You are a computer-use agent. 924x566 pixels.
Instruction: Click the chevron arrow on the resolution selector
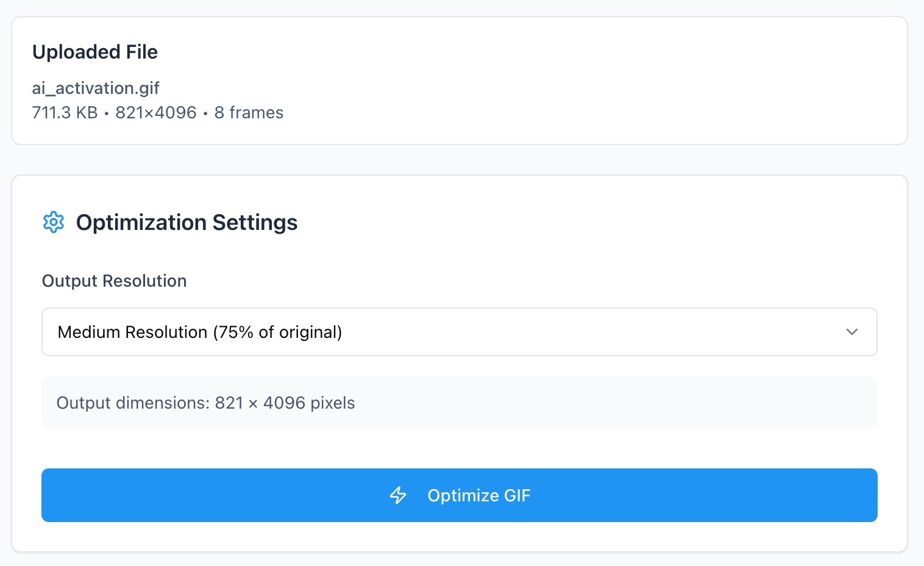852,332
